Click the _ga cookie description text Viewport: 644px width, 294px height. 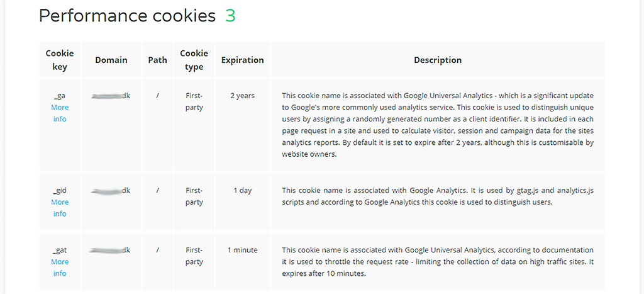pyautogui.click(x=438, y=125)
